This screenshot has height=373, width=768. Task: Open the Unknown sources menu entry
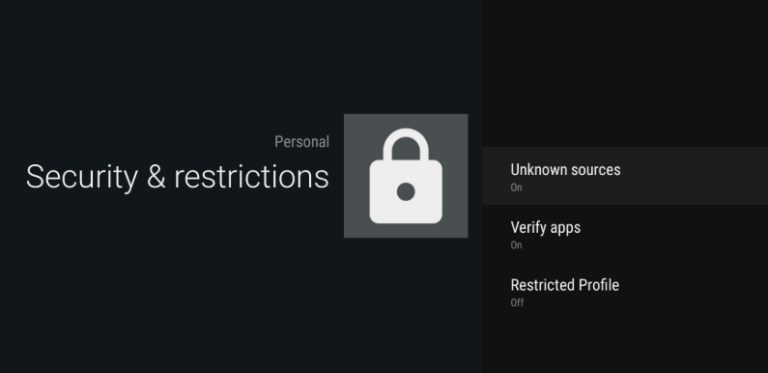pyautogui.click(x=625, y=176)
